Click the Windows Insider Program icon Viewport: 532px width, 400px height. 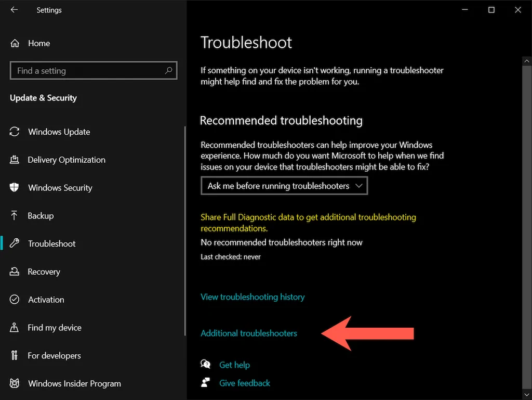(x=15, y=384)
